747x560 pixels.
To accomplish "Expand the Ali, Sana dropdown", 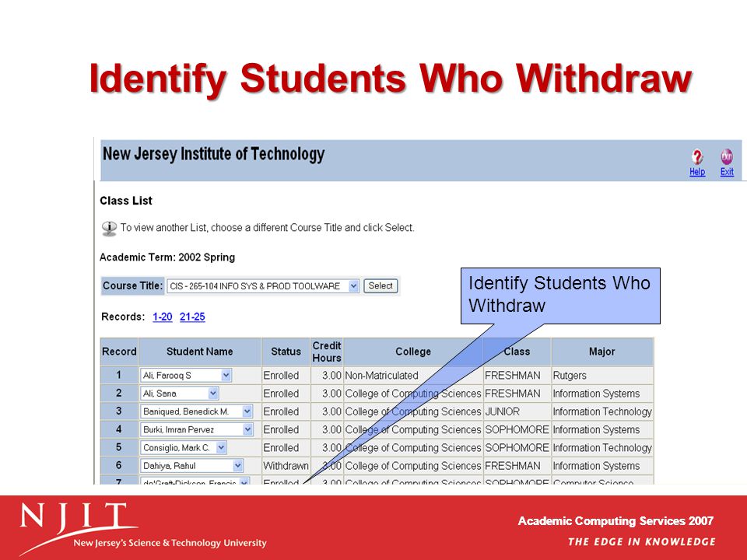I will (x=213, y=394).
